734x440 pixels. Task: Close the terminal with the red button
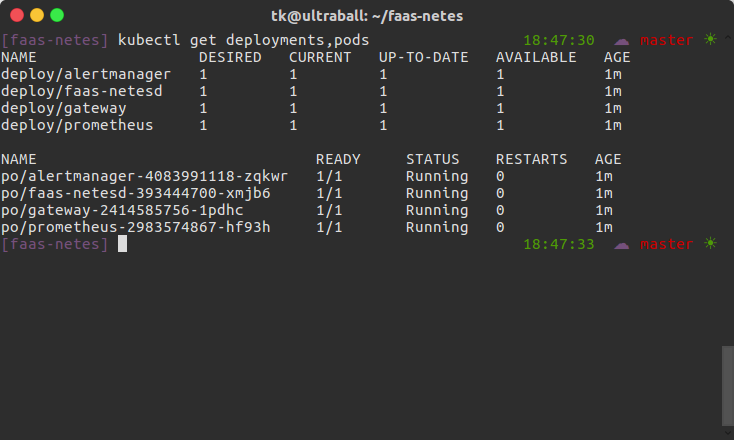17,15
